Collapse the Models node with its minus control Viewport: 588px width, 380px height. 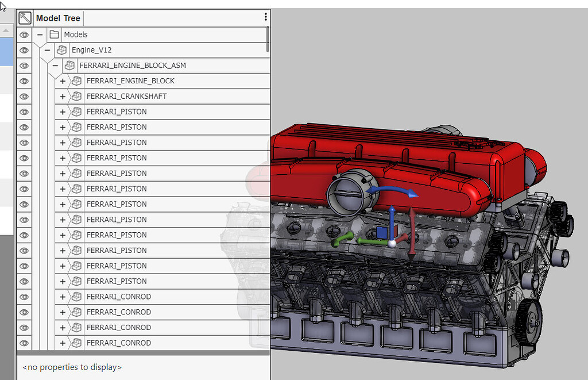point(40,34)
